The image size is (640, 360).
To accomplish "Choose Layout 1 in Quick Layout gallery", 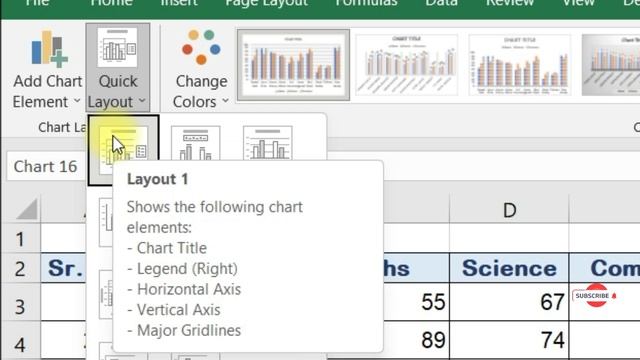I will pos(123,150).
